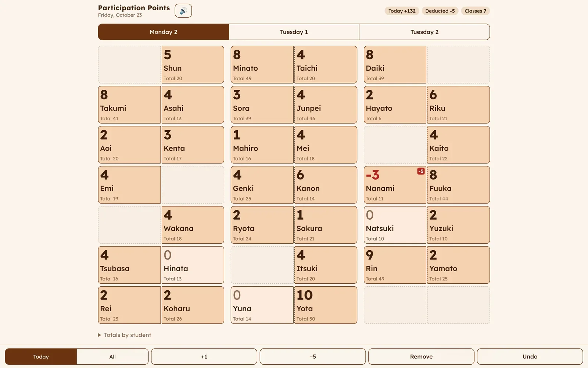Select Kanon's seat card
The height and width of the screenshot is (368, 588).
[326, 185]
